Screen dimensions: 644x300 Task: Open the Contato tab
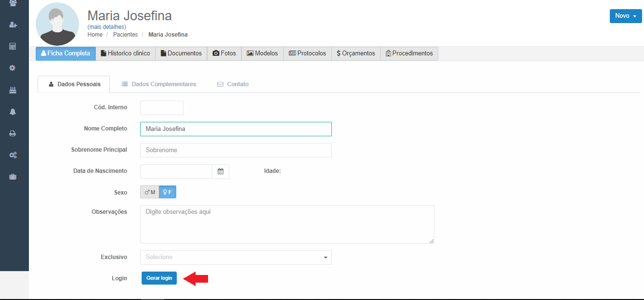pyautogui.click(x=233, y=84)
